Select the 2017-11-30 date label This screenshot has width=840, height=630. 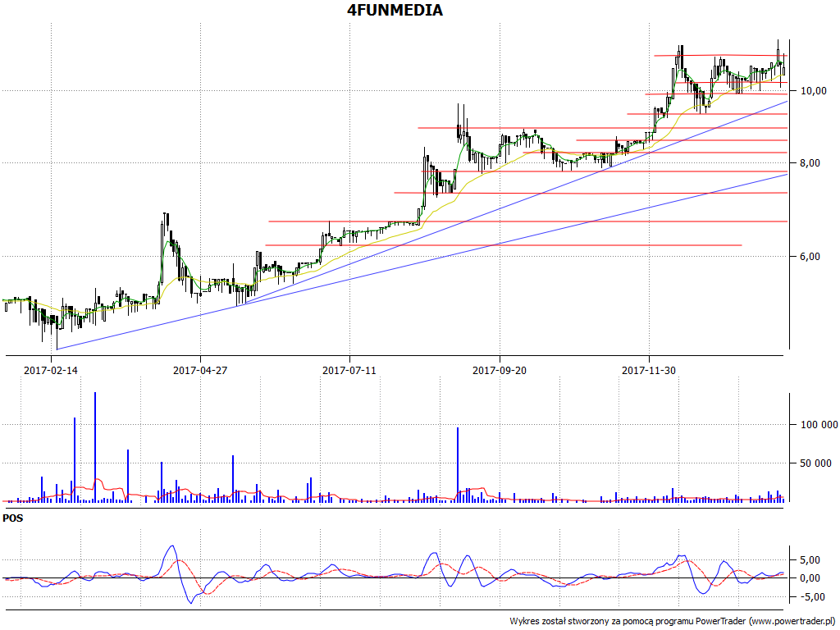click(x=649, y=370)
